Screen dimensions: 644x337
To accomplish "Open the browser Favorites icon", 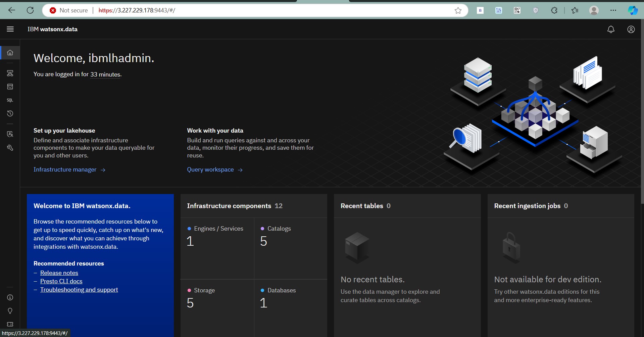I will coord(575,10).
